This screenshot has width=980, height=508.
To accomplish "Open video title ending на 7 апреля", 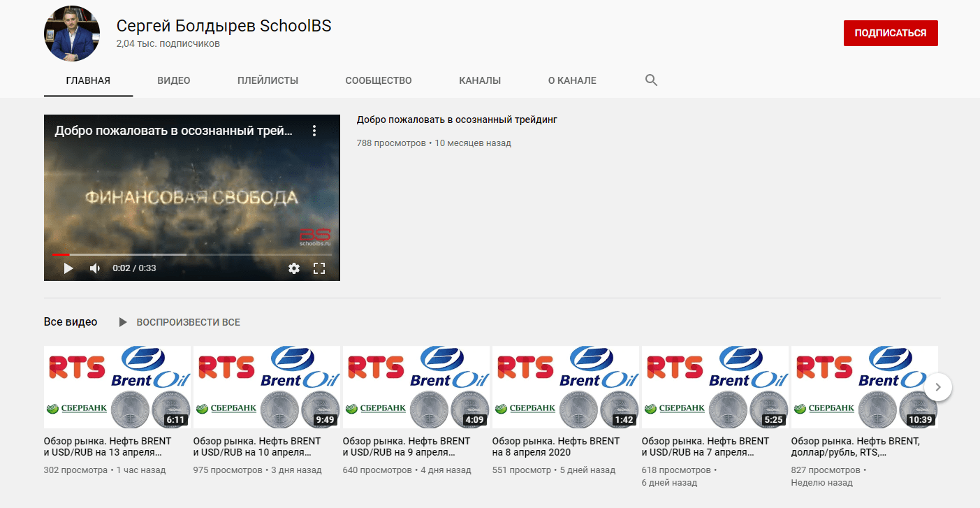I will (x=705, y=447).
